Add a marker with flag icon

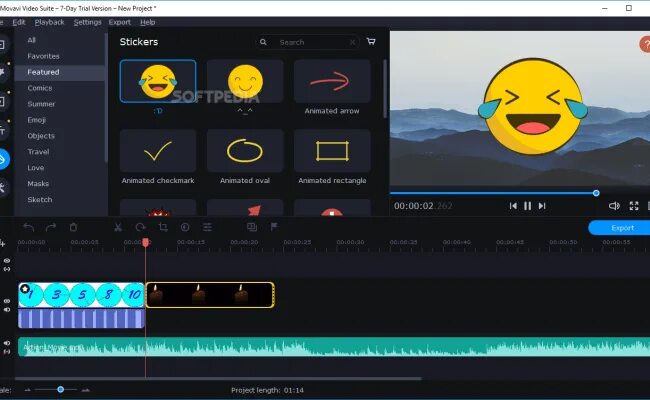[x=274, y=227]
